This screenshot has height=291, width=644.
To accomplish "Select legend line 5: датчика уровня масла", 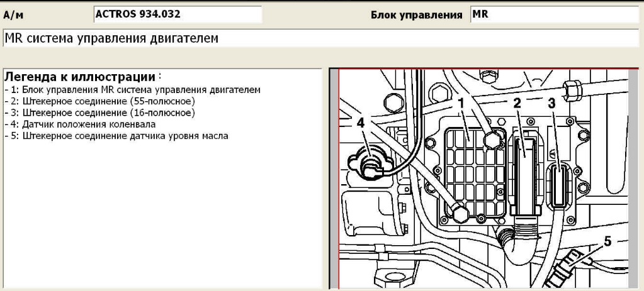I will (x=116, y=136).
